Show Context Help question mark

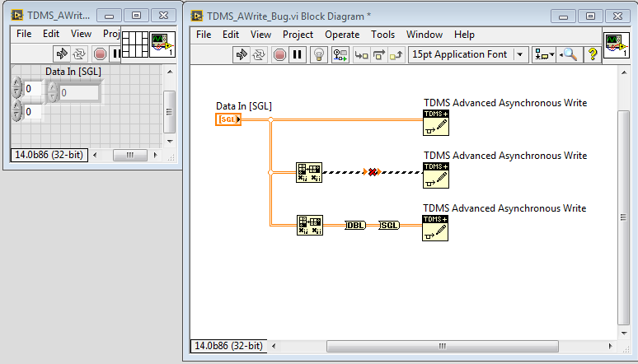(593, 54)
